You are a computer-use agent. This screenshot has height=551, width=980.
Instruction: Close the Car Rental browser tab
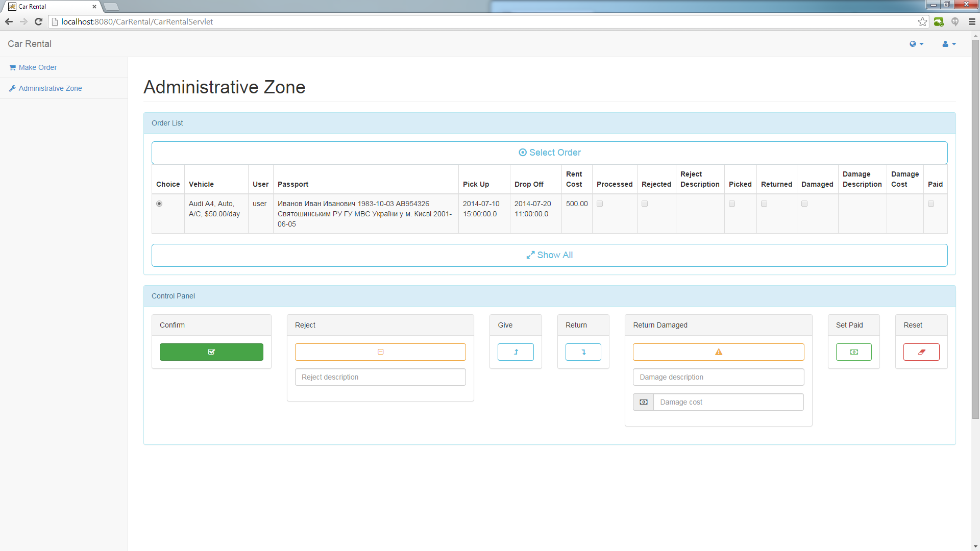pos(94,7)
